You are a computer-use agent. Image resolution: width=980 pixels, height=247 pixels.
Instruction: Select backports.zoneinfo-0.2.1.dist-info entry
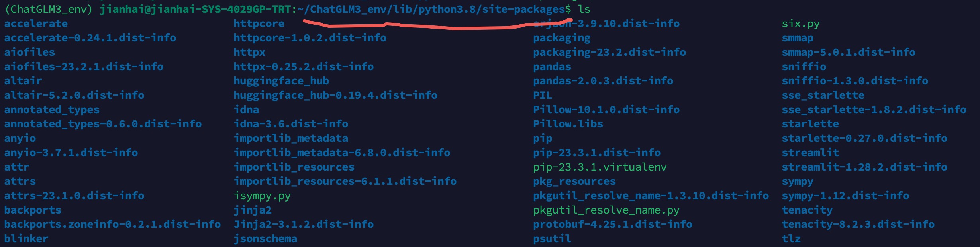click(112, 224)
